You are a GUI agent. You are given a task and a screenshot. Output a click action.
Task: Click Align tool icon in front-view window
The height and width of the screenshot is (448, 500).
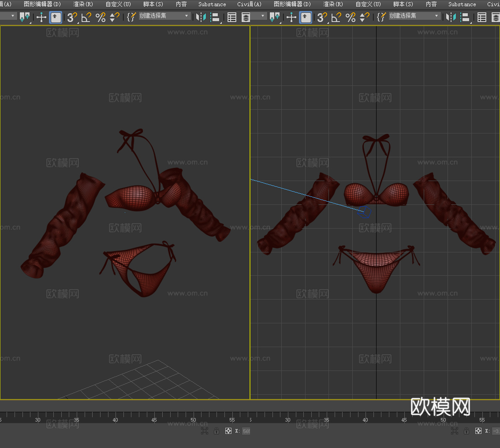466,17
